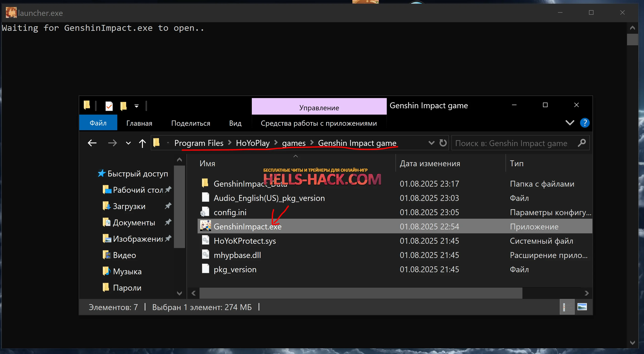Image resolution: width=644 pixels, height=354 pixels.
Task: Click the folder icon in title bar
Action: [87, 105]
